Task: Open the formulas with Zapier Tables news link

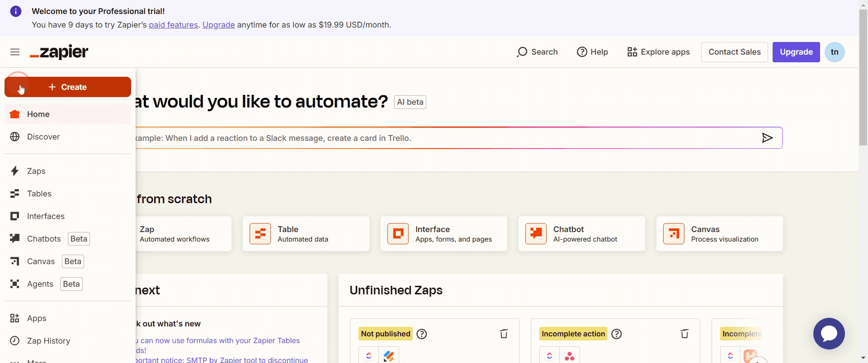Action: [218, 345]
